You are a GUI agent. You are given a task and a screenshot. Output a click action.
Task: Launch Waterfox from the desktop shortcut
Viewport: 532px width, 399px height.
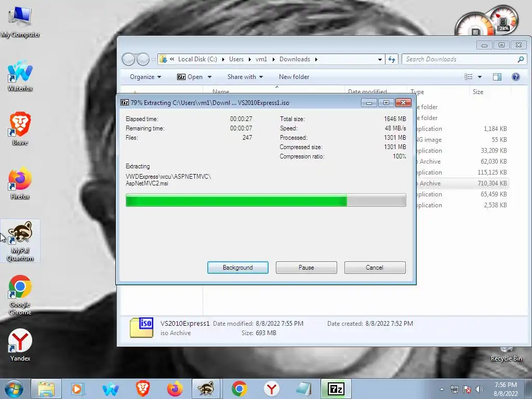[x=20, y=76]
